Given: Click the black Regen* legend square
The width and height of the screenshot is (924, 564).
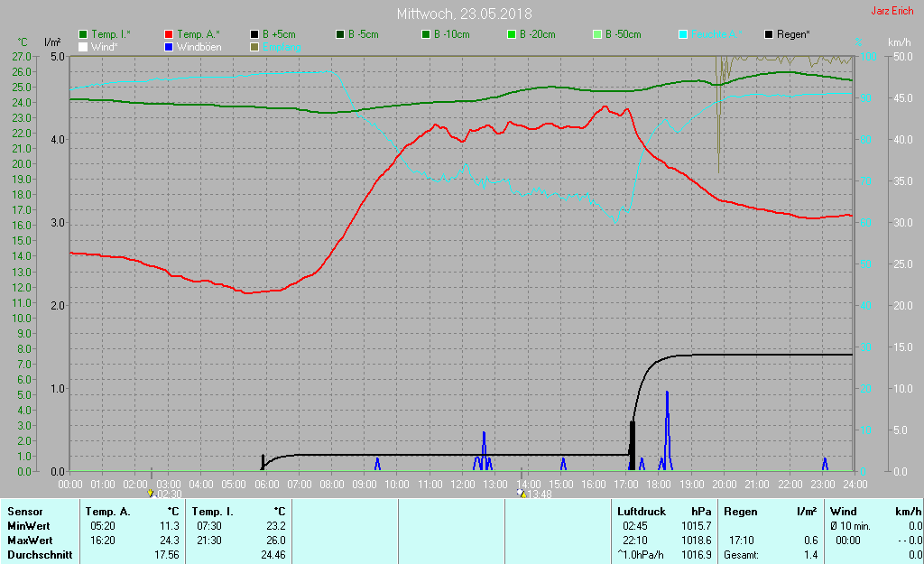Looking at the screenshot, I should pos(770,34).
